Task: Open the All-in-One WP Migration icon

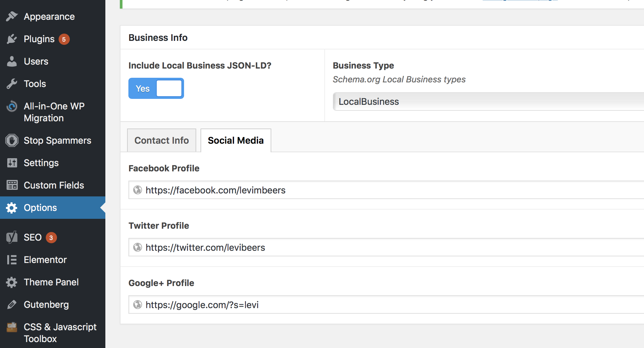Action: 12,106
